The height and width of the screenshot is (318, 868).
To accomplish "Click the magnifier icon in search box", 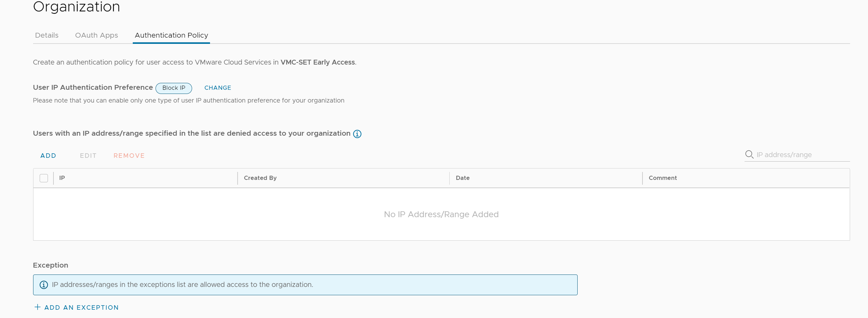I will 749,154.
